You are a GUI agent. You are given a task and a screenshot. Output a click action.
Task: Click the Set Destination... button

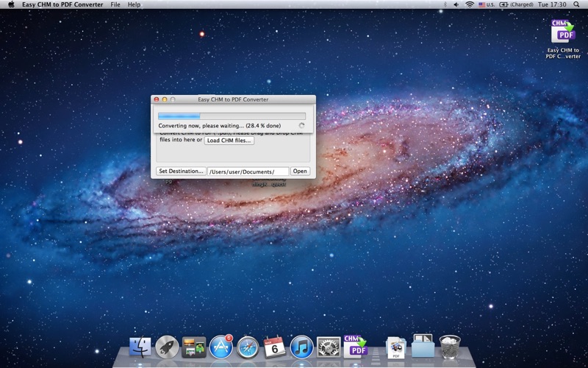point(181,171)
